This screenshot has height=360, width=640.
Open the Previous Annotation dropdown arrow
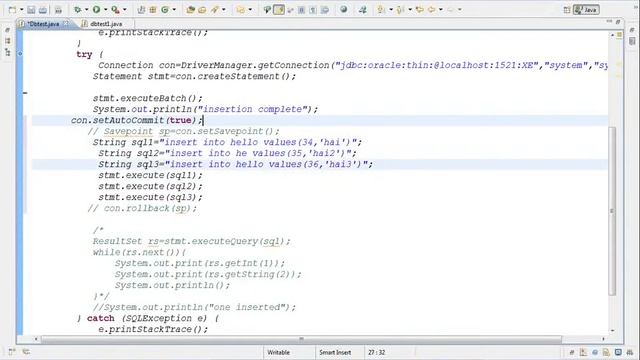(409, 9)
